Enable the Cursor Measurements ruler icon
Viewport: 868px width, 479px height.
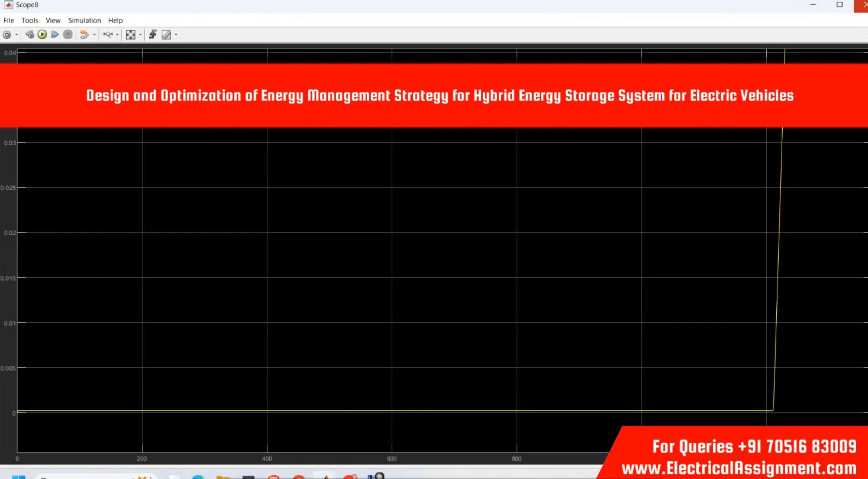(166, 35)
